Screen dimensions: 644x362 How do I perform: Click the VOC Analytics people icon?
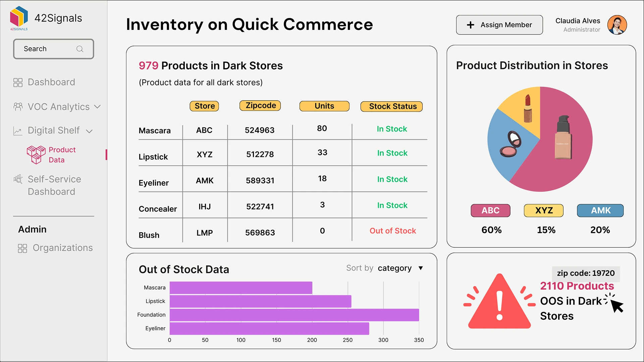tap(18, 107)
